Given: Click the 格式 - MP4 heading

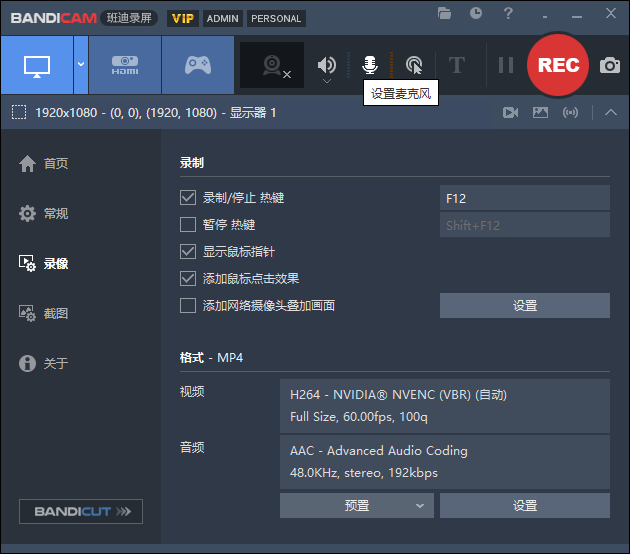Looking at the screenshot, I should [x=211, y=358].
